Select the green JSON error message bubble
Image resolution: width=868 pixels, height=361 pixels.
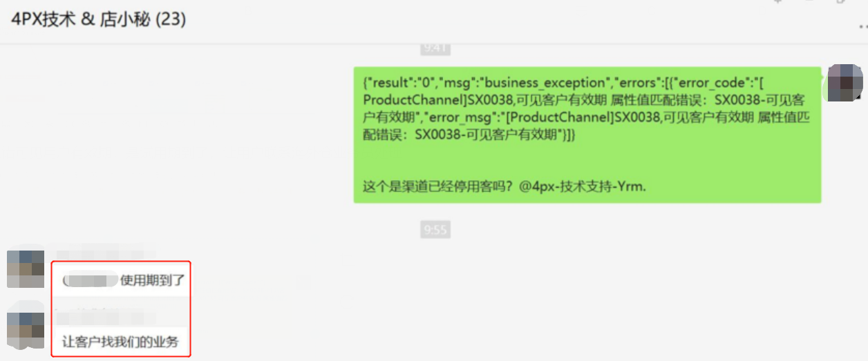[x=587, y=135]
